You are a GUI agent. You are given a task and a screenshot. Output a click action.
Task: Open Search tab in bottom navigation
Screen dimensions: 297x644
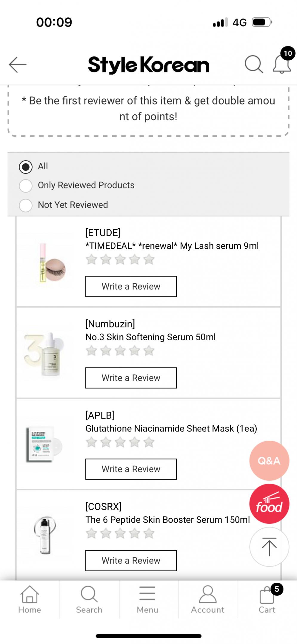tap(89, 599)
